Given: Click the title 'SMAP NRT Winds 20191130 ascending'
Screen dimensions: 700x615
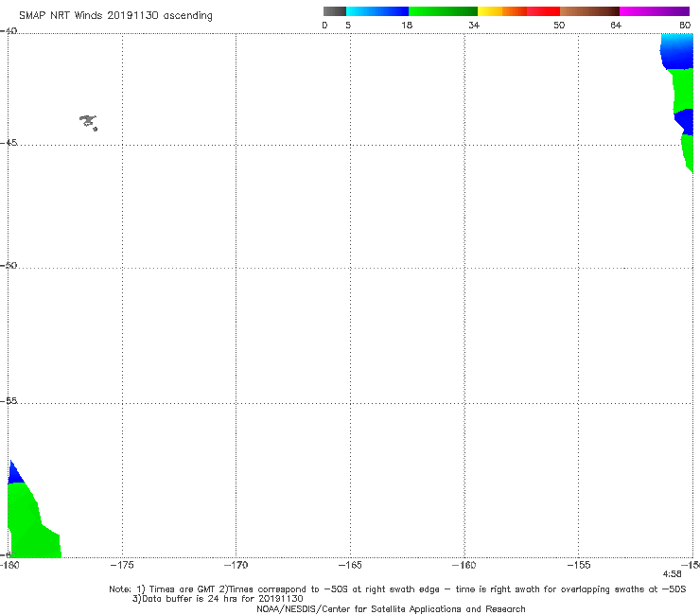Looking at the screenshot, I should (x=115, y=15).
